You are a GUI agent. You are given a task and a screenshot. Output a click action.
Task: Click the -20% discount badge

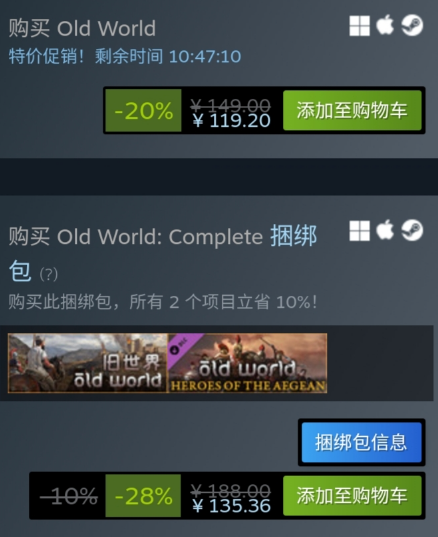tap(143, 110)
